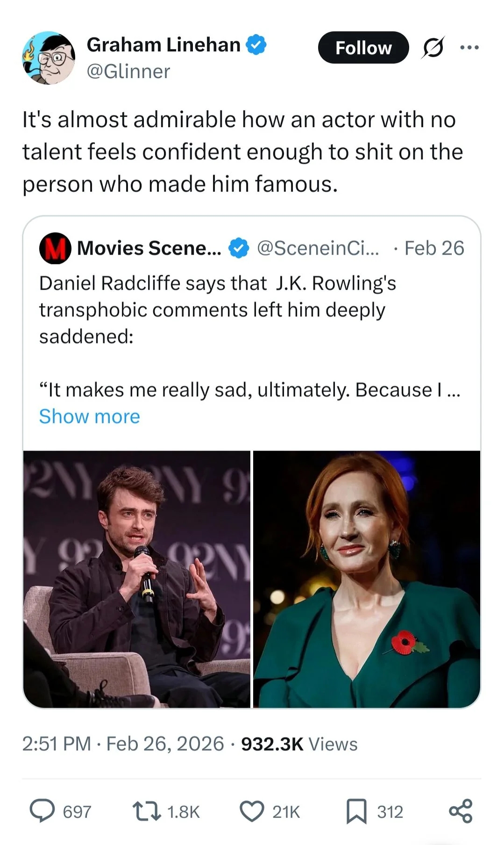
Task: Bookmark the post via bookmark icon
Action: pos(356,811)
